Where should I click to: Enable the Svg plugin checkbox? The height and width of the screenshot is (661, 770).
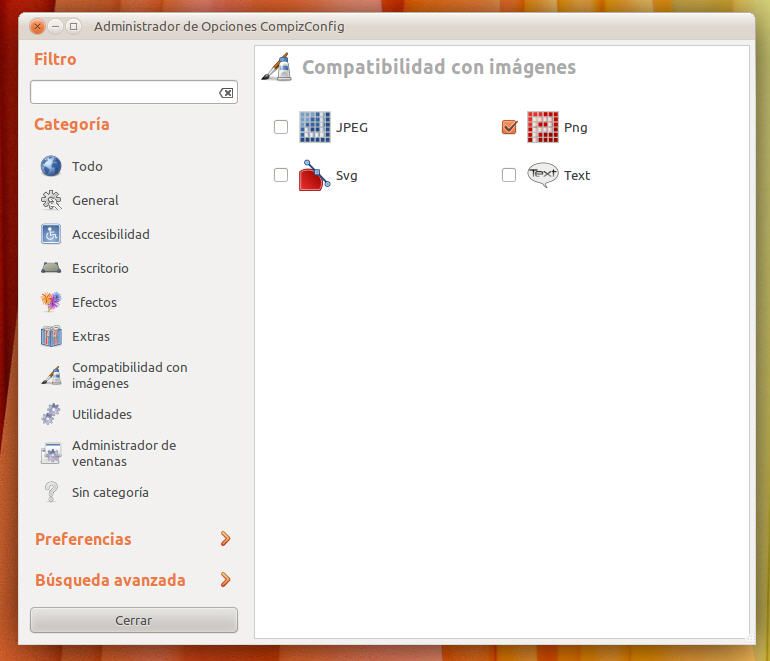coord(281,175)
